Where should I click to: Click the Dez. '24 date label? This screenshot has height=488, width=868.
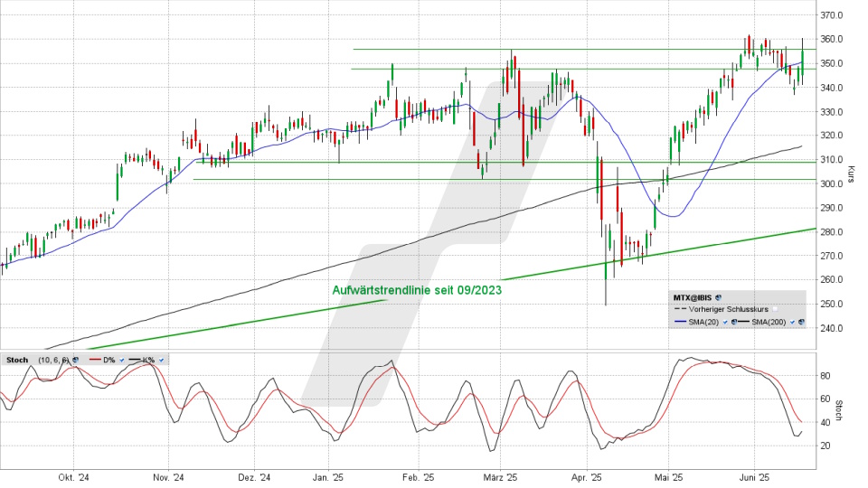pyautogui.click(x=254, y=477)
